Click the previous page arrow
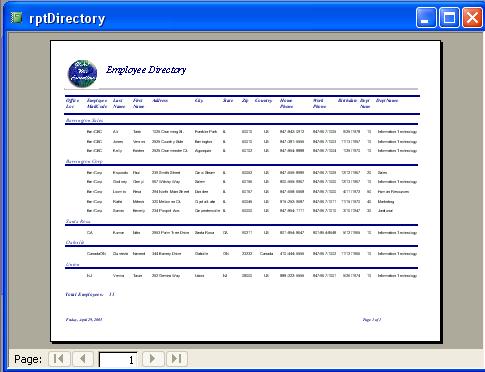Image resolution: width=485 pixels, height=372 pixels. click(x=83, y=359)
